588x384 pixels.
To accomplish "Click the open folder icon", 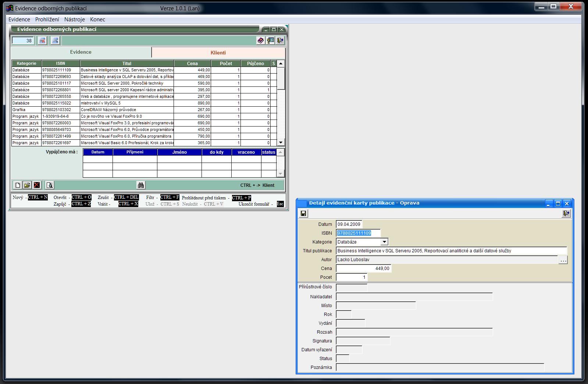I will [x=27, y=185].
